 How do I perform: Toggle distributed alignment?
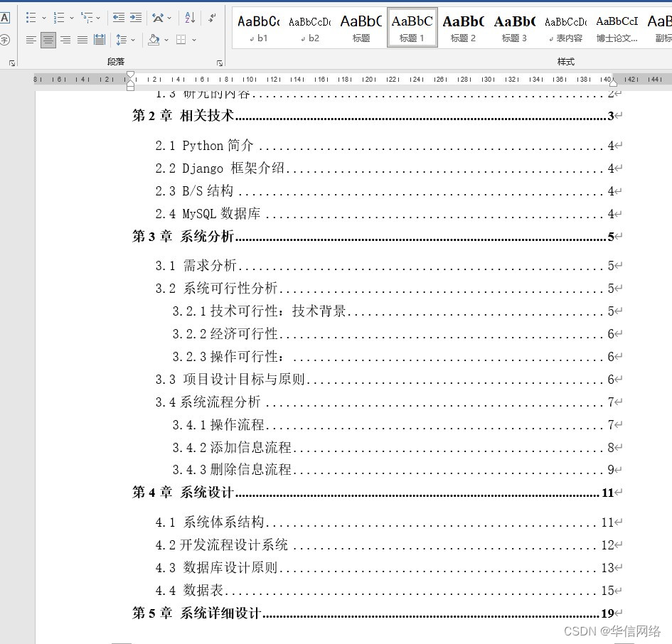click(x=101, y=39)
